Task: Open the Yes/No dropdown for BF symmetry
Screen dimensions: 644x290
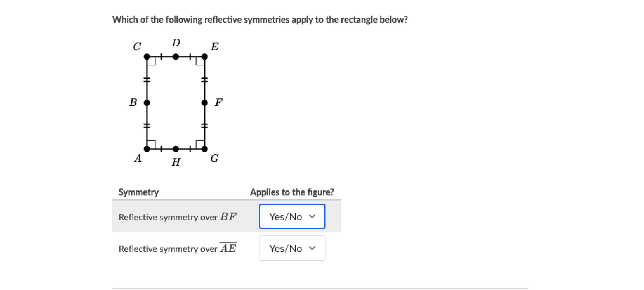Action: (292, 216)
